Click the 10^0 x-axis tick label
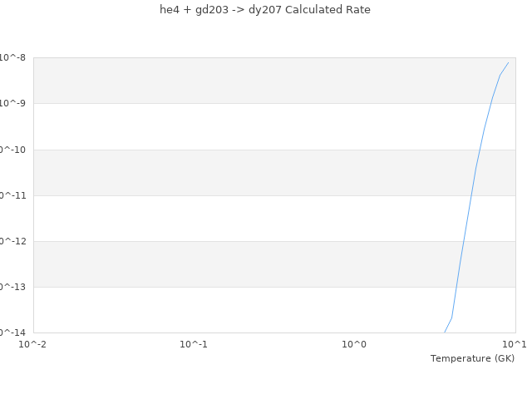The width and height of the screenshot is (532, 399). [x=355, y=344]
